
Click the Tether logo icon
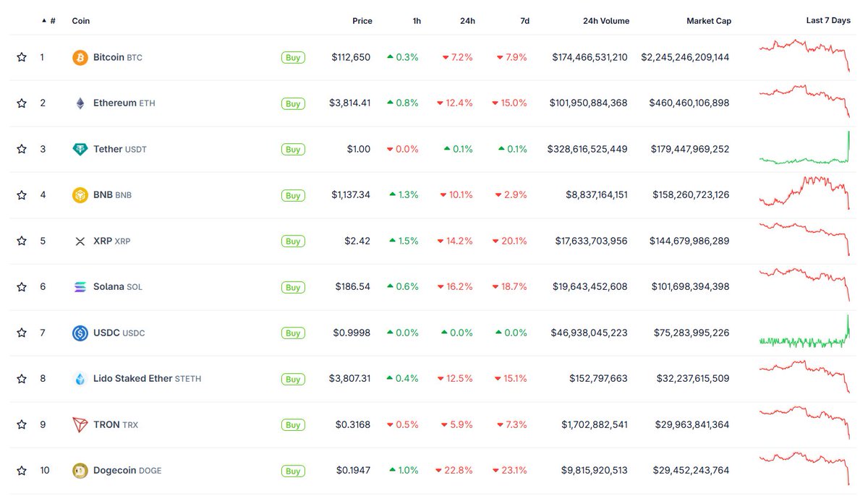pos(80,149)
